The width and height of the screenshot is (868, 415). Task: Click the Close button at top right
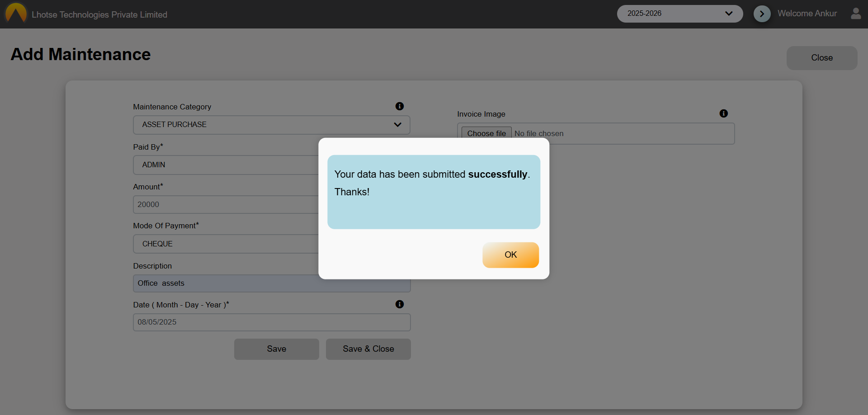coord(822,58)
